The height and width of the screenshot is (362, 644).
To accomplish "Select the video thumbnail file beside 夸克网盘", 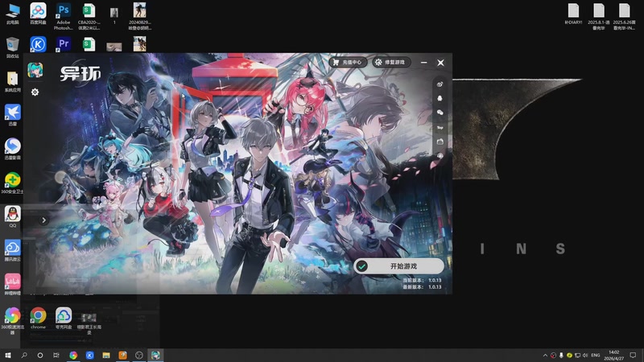I will [x=89, y=323].
